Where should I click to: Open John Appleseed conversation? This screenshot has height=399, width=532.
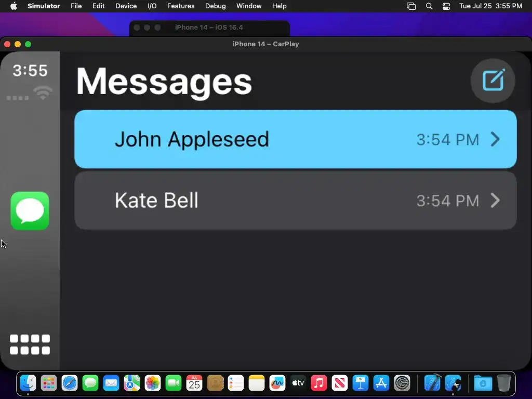[296, 139]
